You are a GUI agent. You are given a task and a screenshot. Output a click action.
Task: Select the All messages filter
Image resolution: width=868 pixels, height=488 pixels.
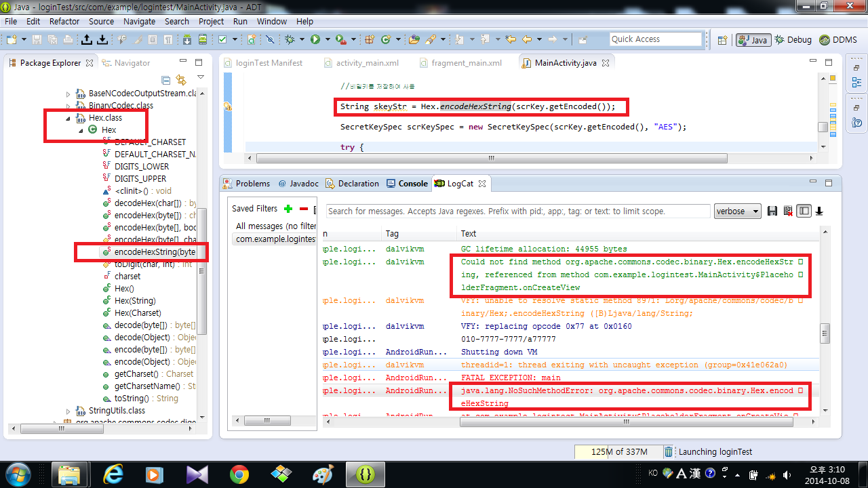point(275,226)
